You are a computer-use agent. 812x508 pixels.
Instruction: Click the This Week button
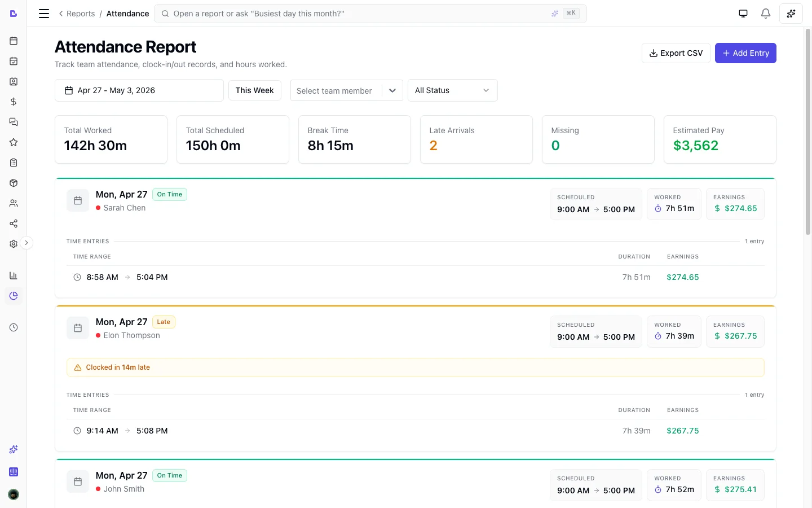point(255,90)
